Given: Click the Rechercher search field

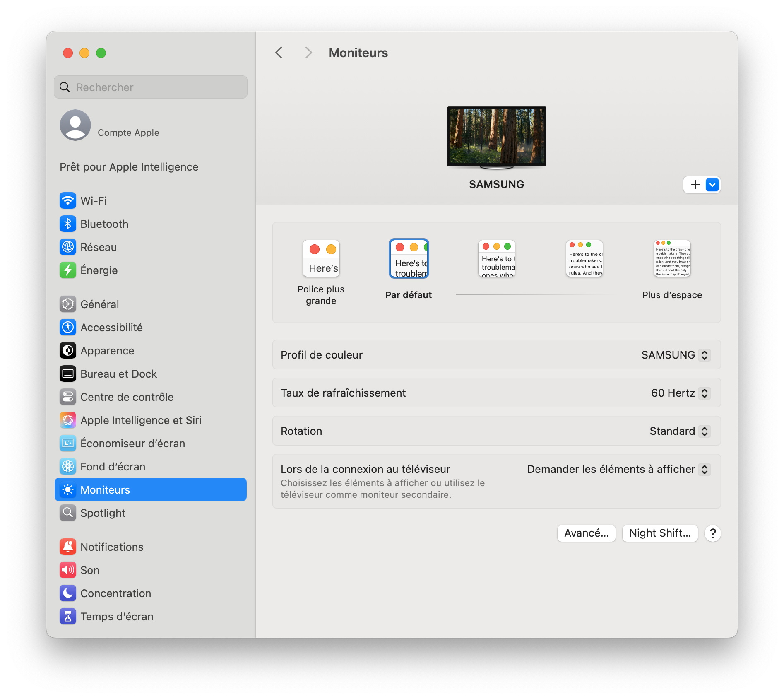Looking at the screenshot, I should (x=151, y=87).
